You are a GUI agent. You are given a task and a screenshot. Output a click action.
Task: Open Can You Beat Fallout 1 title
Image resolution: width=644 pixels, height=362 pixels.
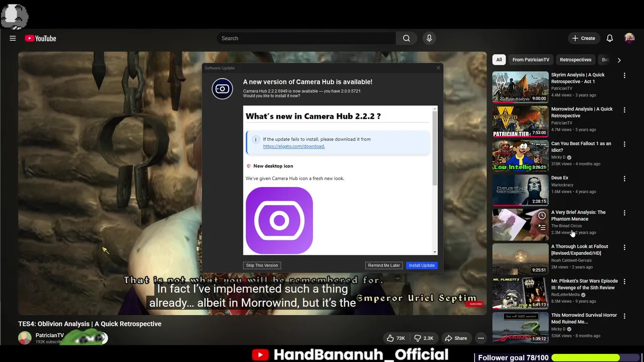pyautogui.click(x=581, y=147)
